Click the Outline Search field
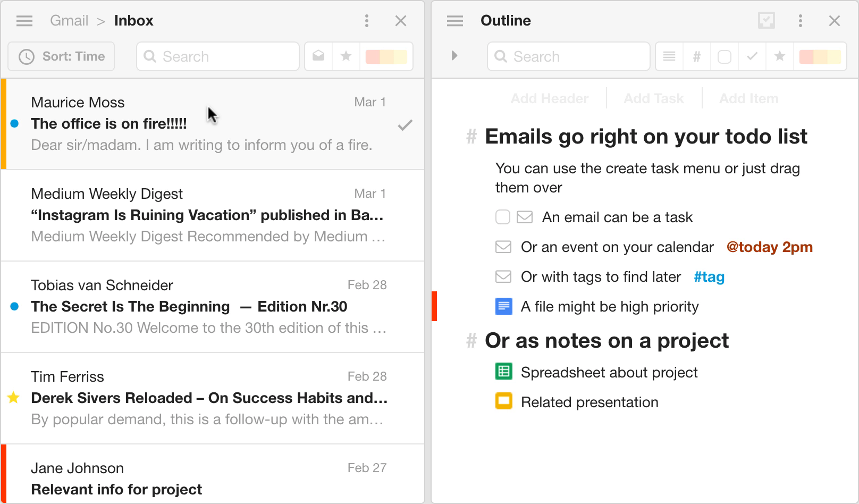Viewport: 859px width, 504px height. pos(569,56)
